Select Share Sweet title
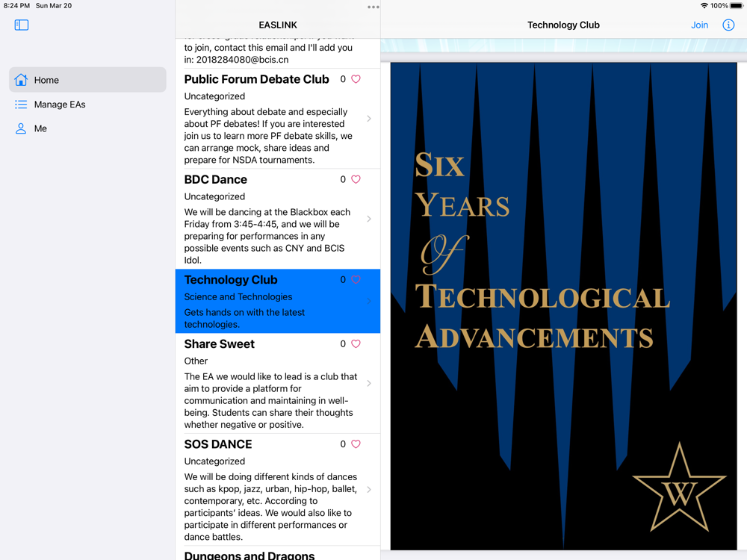747x560 pixels. point(219,343)
